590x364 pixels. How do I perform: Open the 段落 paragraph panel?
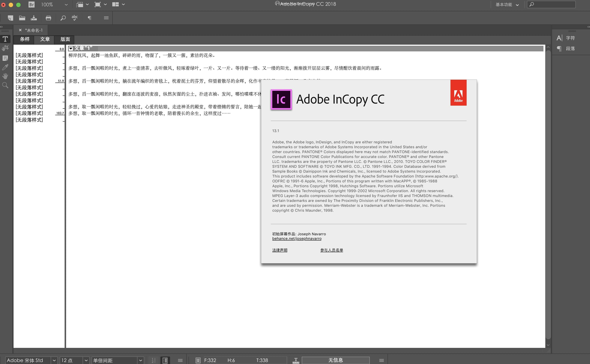566,49
